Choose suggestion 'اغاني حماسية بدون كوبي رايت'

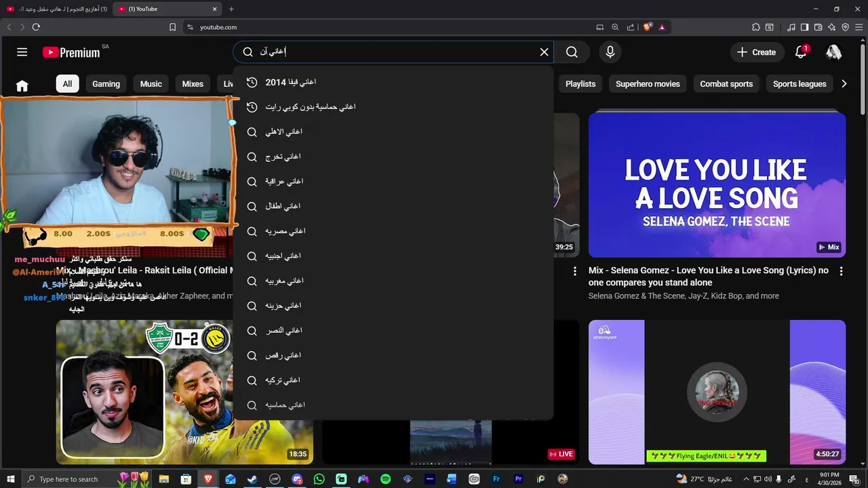pos(393,107)
